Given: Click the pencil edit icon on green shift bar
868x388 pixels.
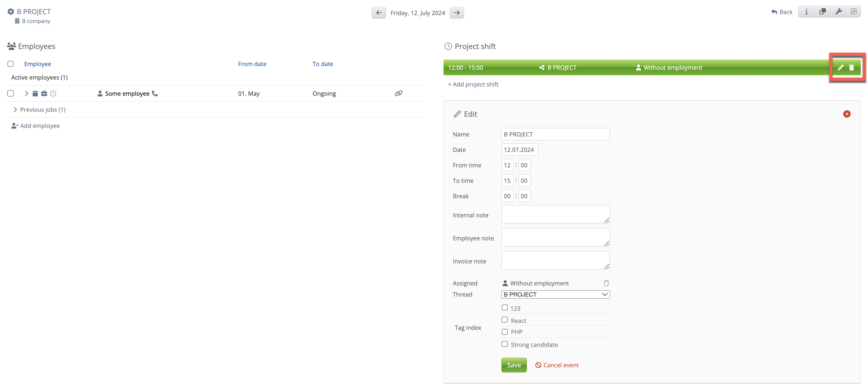Looking at the screenshot, I should coord(840,67).
